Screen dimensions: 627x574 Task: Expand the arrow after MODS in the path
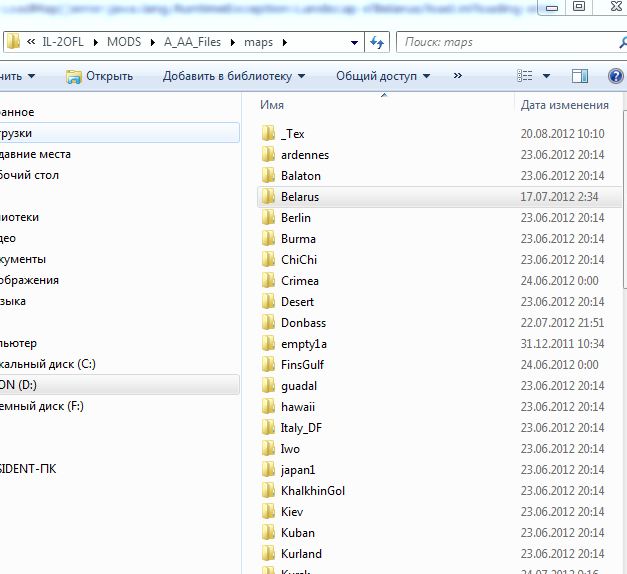point(153,42)
